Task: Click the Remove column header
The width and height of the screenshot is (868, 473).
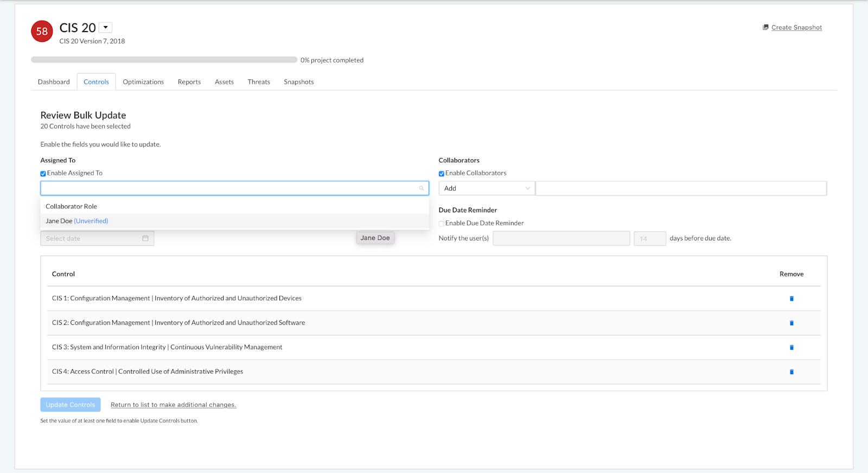Action: tap(792, 274)
